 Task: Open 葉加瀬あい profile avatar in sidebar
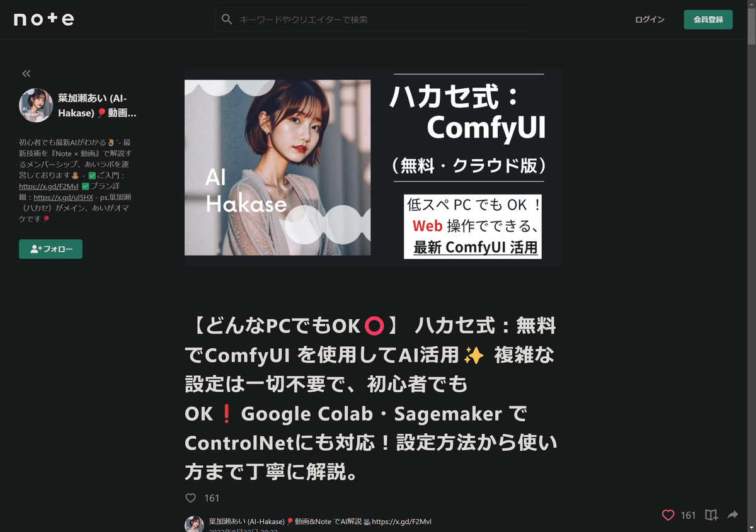36,105
